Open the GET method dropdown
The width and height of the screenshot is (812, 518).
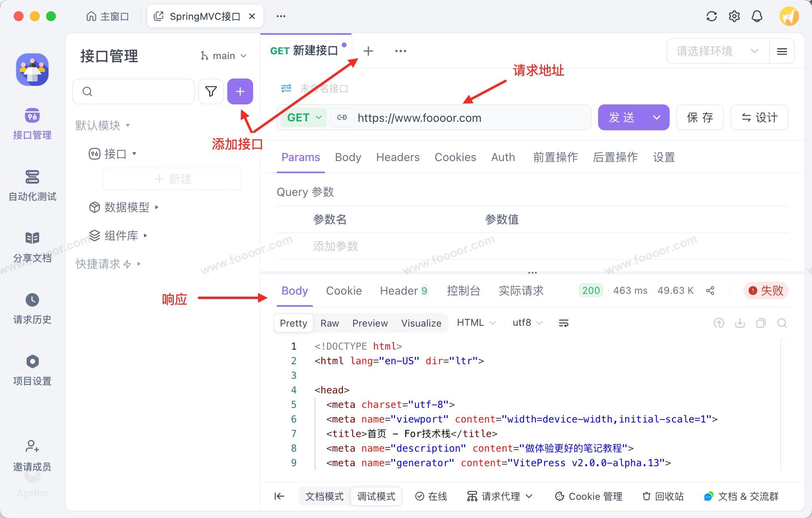coord(304,118)
